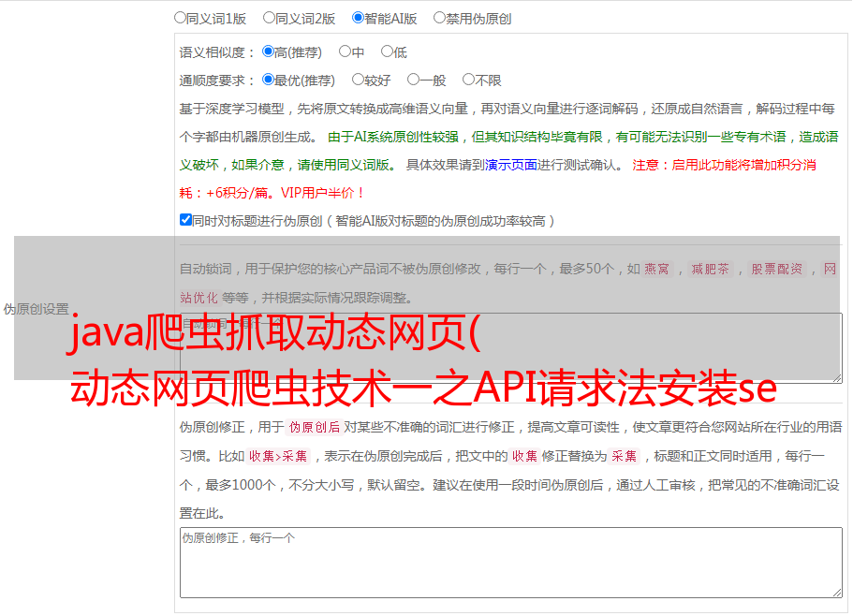Click the 减肥茶 example keyword tag
The width and height of the screenshot is (853, 616).
pos(711,269)
